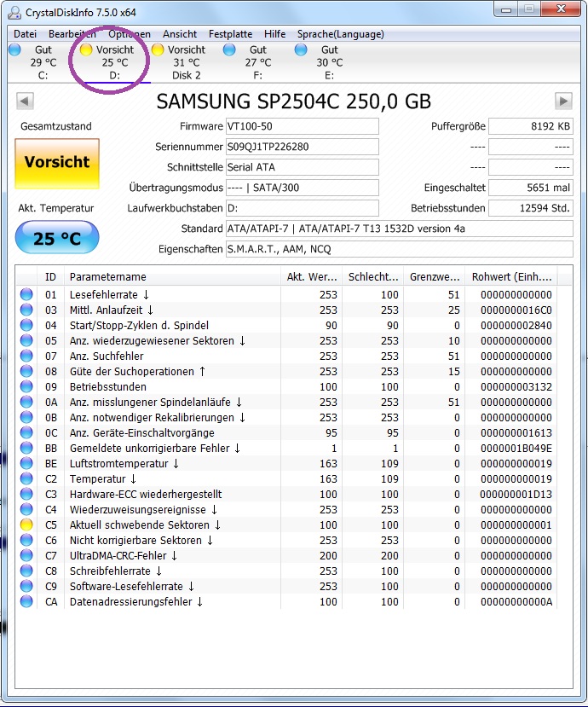Click status icon of C2 Temperatur row

point(26,478)
